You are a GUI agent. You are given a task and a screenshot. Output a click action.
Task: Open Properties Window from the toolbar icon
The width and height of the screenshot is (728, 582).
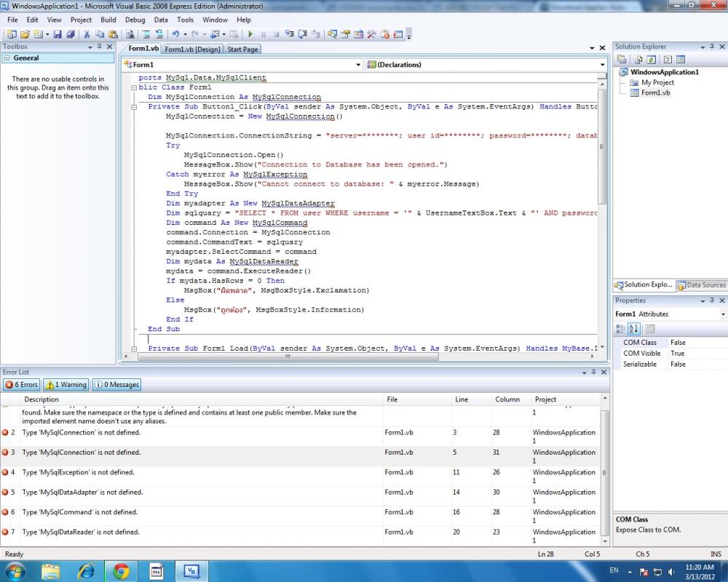pyautogui.click(x=345, y=34)
